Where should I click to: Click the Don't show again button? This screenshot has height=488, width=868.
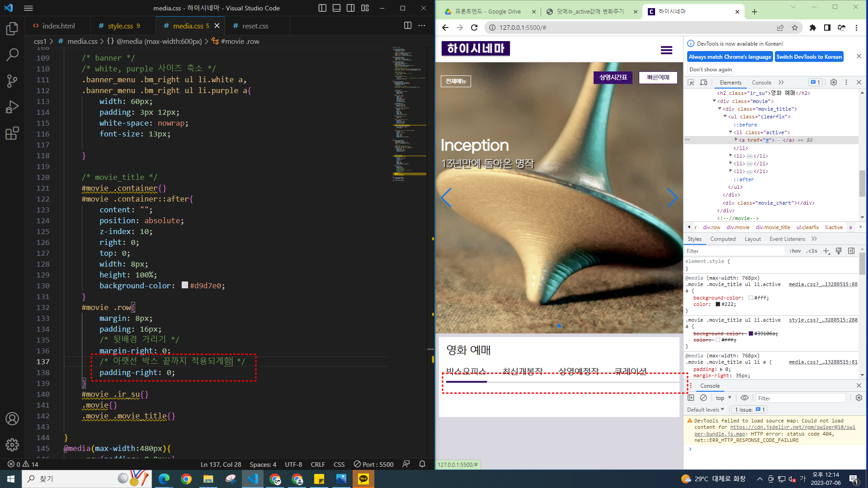pyautogui.click(x=710, y=70)
